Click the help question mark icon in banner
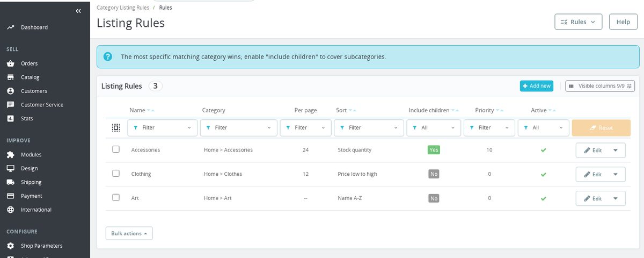This screenshot has height=258, width=644. [108, 56]
